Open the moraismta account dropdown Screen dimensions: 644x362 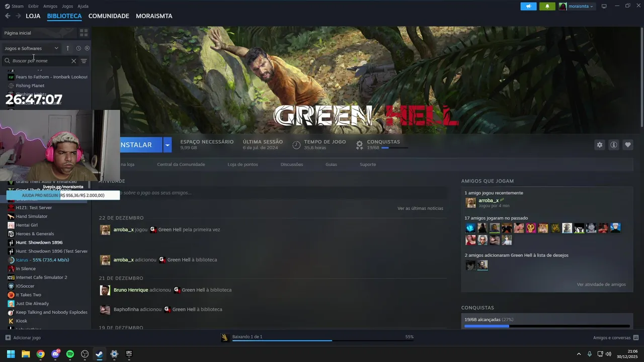577,6
